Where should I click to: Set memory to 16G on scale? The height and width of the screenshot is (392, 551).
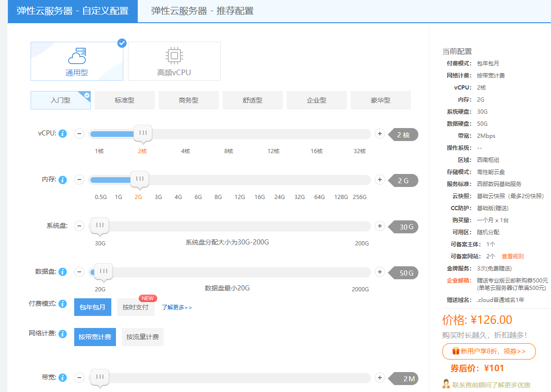pyautogui.click(x=260, y=197)
